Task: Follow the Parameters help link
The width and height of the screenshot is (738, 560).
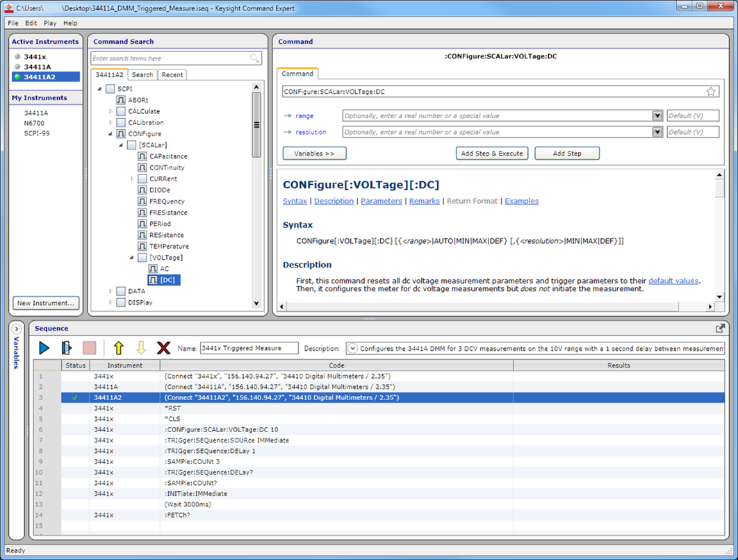Action: pos(382,201)
